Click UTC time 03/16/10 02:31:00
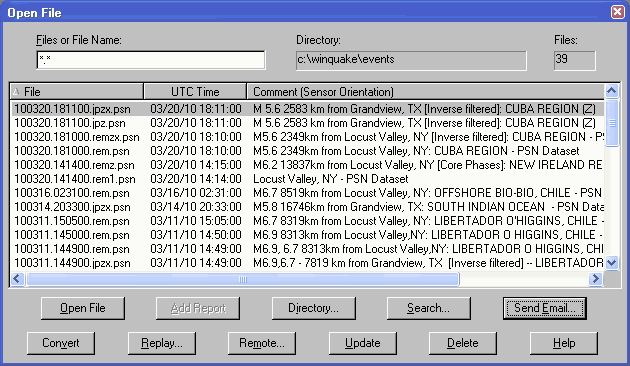 (196, 193)
